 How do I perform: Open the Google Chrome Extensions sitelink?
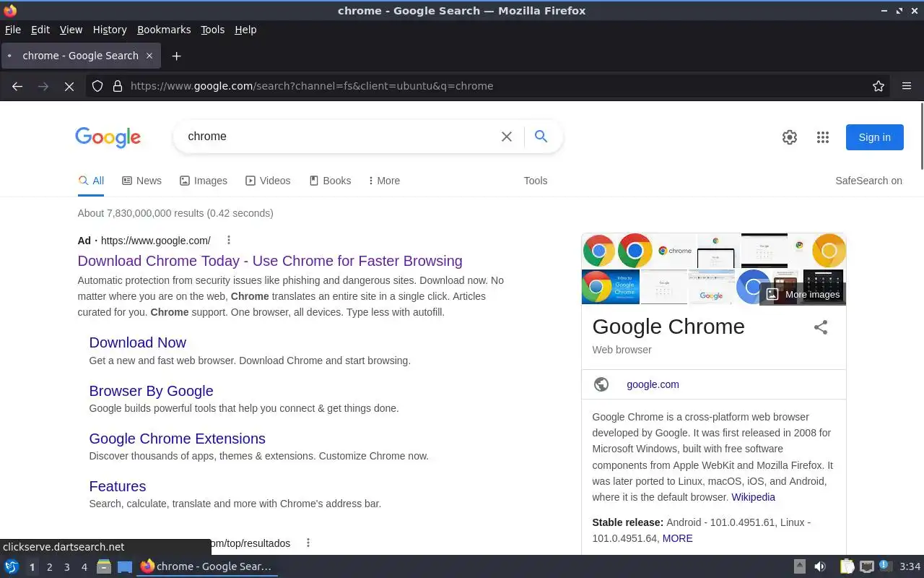point(177,439)
